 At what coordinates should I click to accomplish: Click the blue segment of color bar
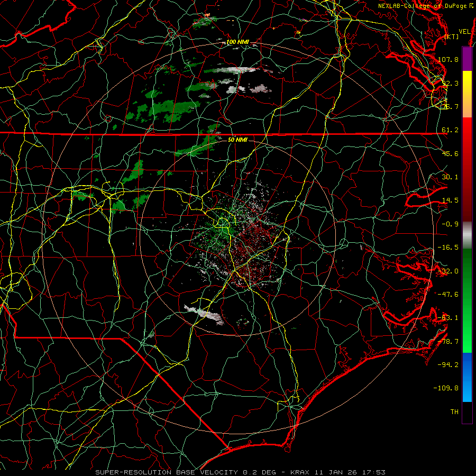467,377
